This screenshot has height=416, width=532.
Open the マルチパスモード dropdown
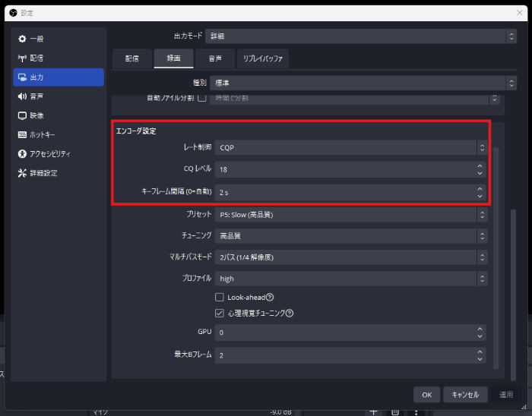351,257
